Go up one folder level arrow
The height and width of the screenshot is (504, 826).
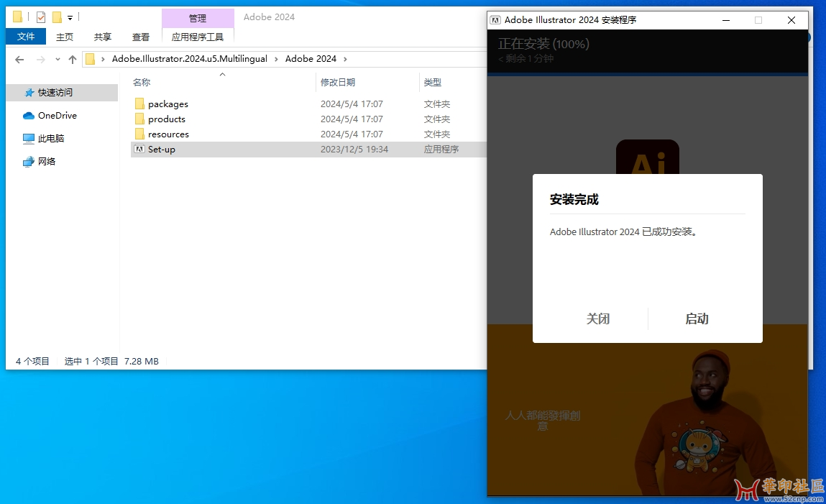[73, 60]
